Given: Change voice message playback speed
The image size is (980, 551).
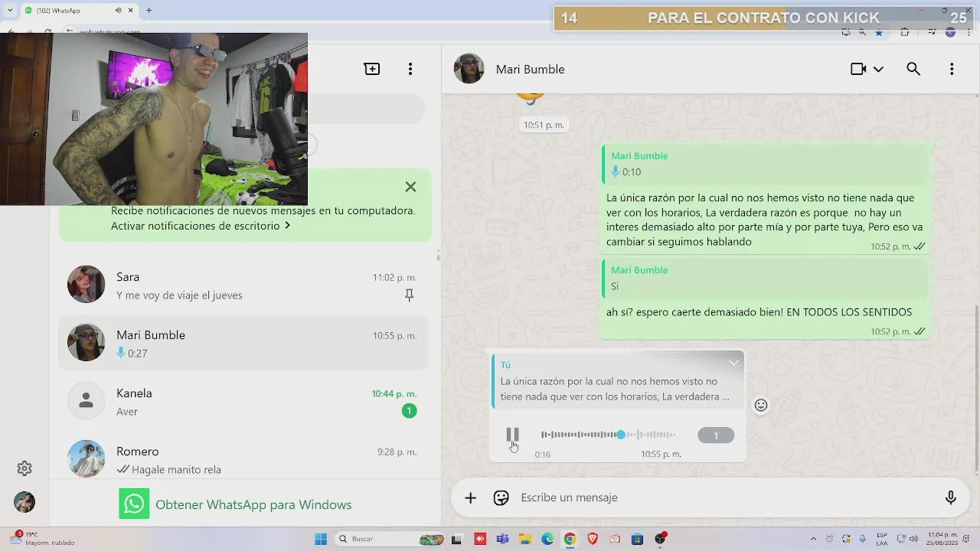Looking at the screenshot, I should [716, 435].
